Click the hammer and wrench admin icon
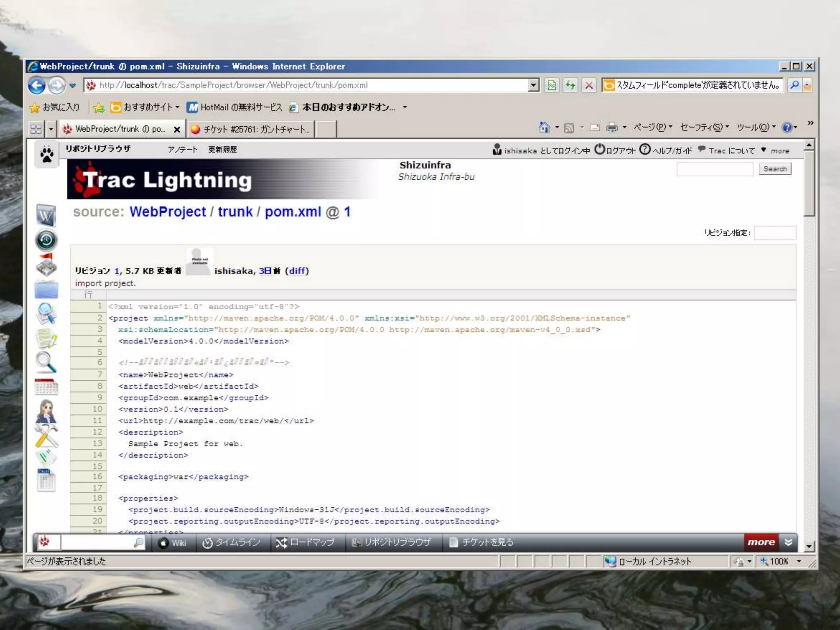Screen dimensions: 840x630 click(46, 436)
